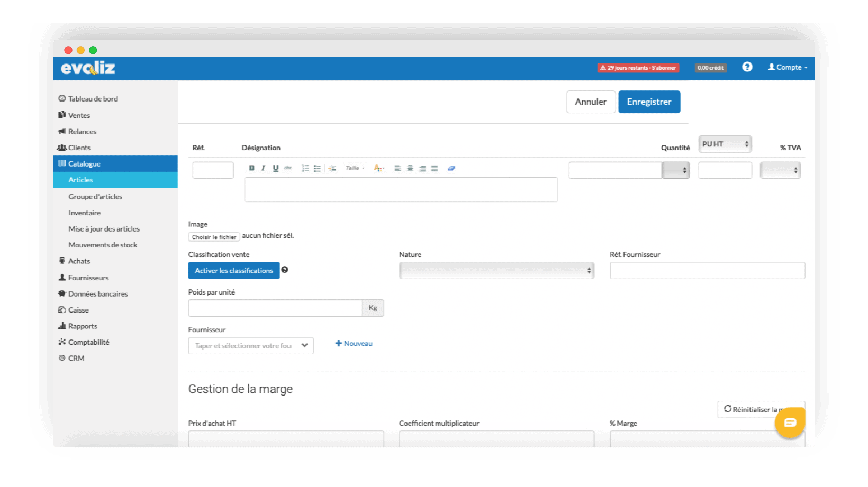Toggle italic formatting in the designation editor

click(263, 168)
